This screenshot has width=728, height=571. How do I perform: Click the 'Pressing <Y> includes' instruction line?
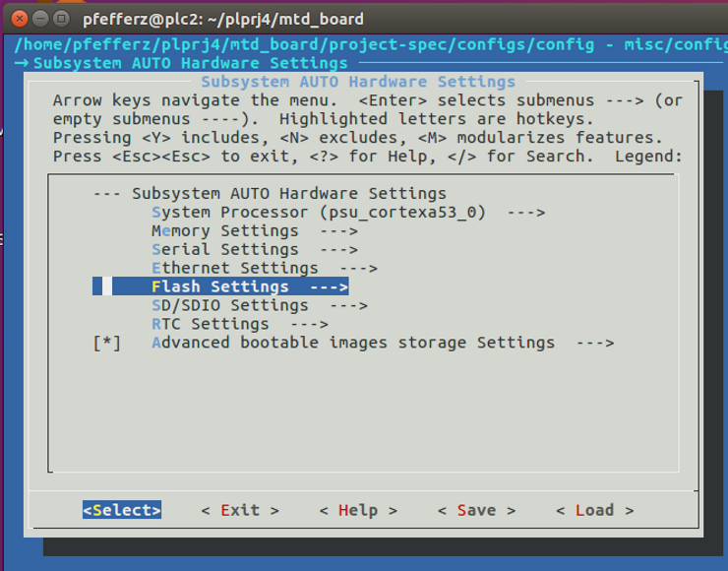(357, 138)
